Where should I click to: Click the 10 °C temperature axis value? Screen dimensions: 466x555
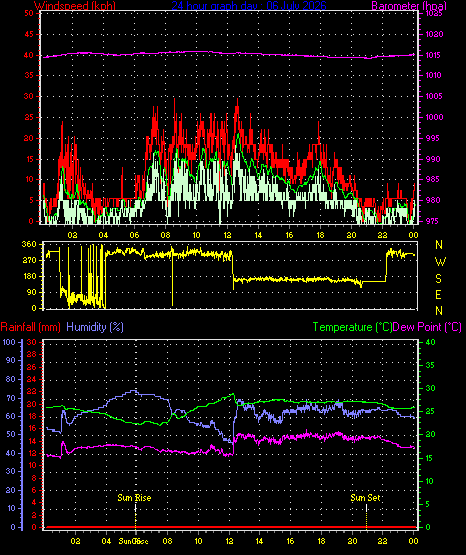click(x=430, y=481)
